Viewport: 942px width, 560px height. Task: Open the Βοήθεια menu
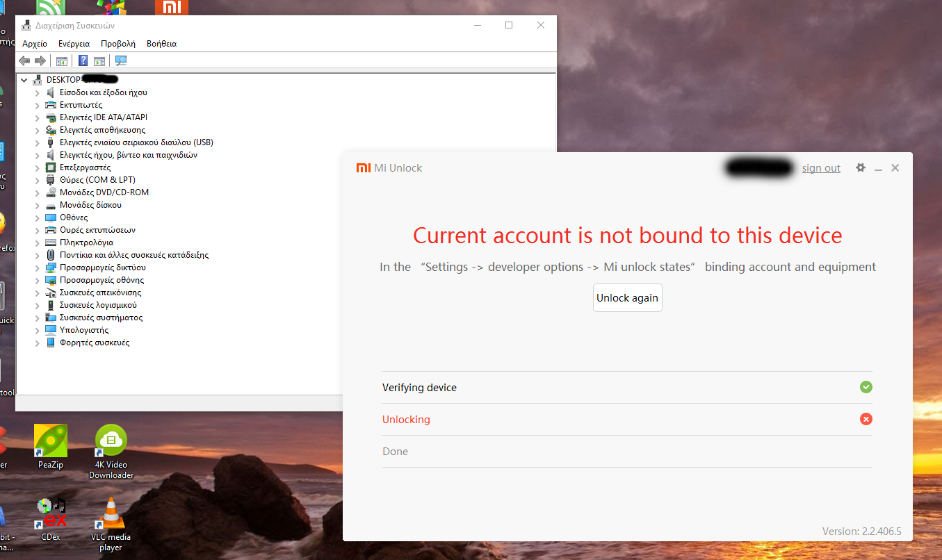pos(161,44)
